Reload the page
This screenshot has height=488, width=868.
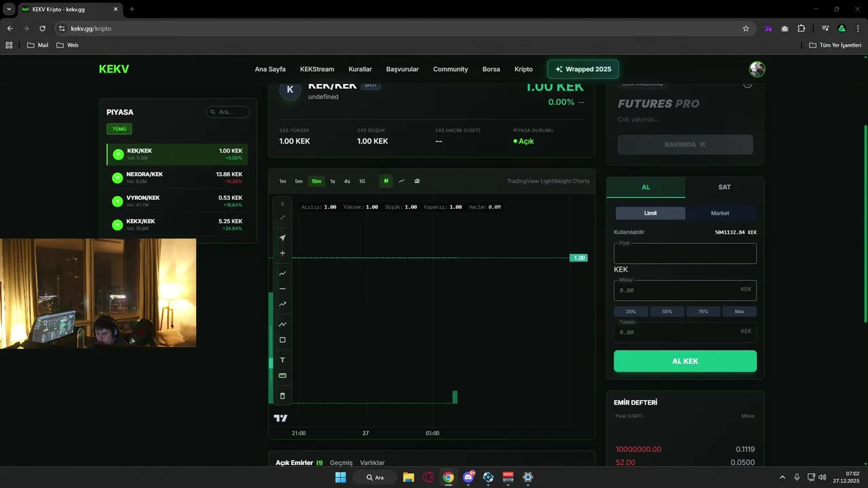(x=43, y=28)
